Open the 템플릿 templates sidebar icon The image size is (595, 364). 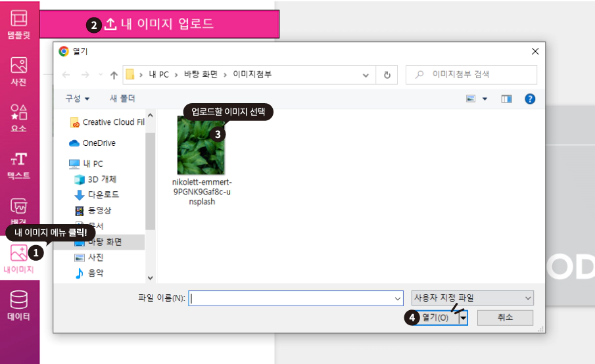point(18,25)
